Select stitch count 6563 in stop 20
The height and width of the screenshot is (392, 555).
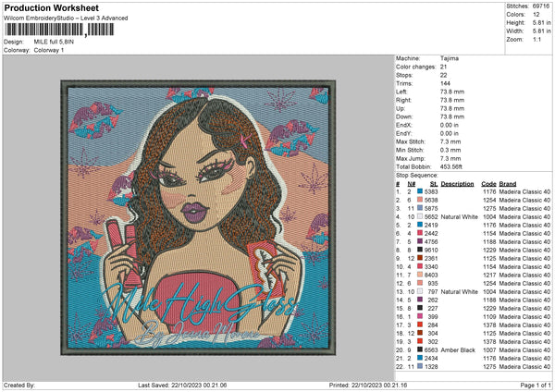431,349
